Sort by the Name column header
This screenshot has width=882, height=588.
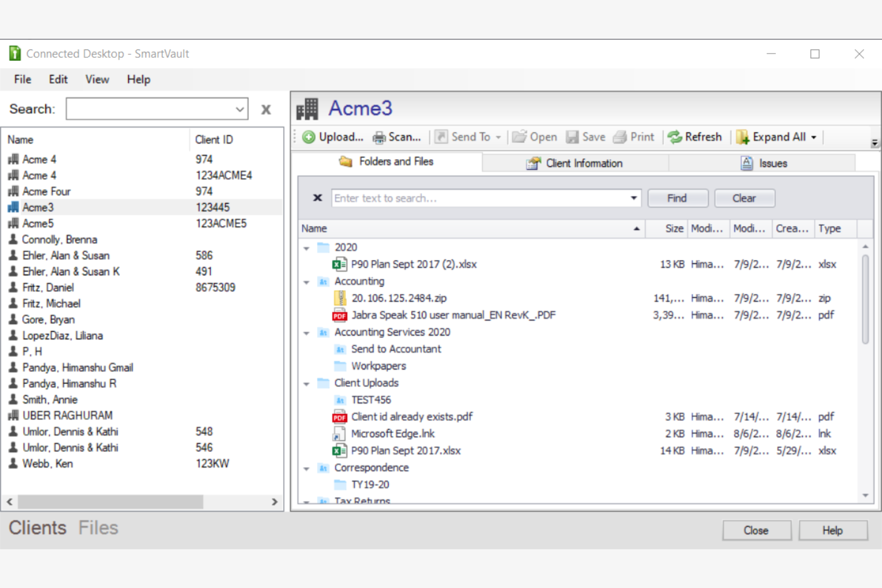coord(314,228)
